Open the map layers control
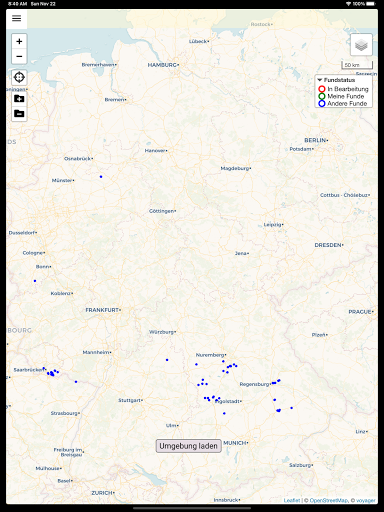The height and width of the screenshot is (512, 384). [361, 45]
